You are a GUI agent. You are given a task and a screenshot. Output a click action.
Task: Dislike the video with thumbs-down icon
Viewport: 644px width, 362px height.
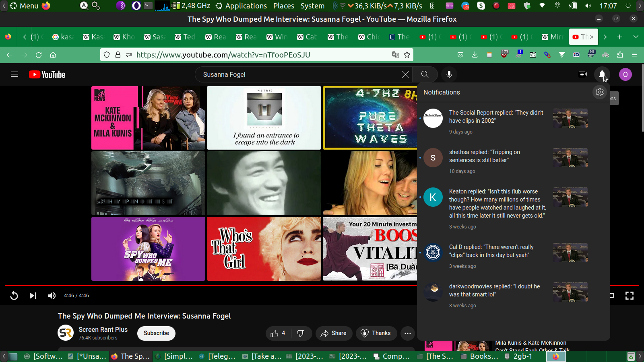click(x=301, y=333)
